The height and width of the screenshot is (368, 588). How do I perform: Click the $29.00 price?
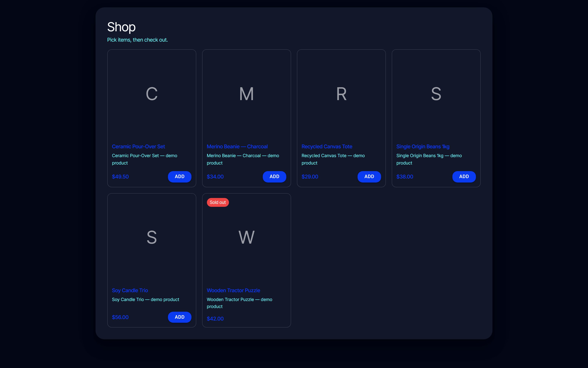[310, 177]
